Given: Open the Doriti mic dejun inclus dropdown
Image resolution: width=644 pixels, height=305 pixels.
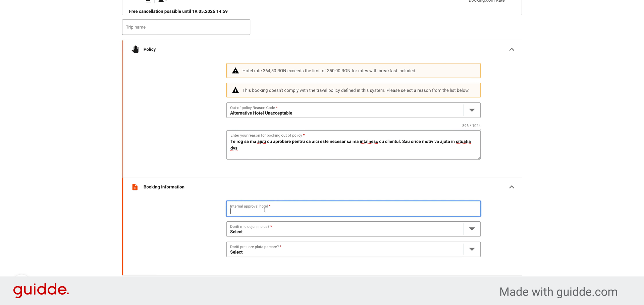Looking at the screenshot, I should (353, 229).
